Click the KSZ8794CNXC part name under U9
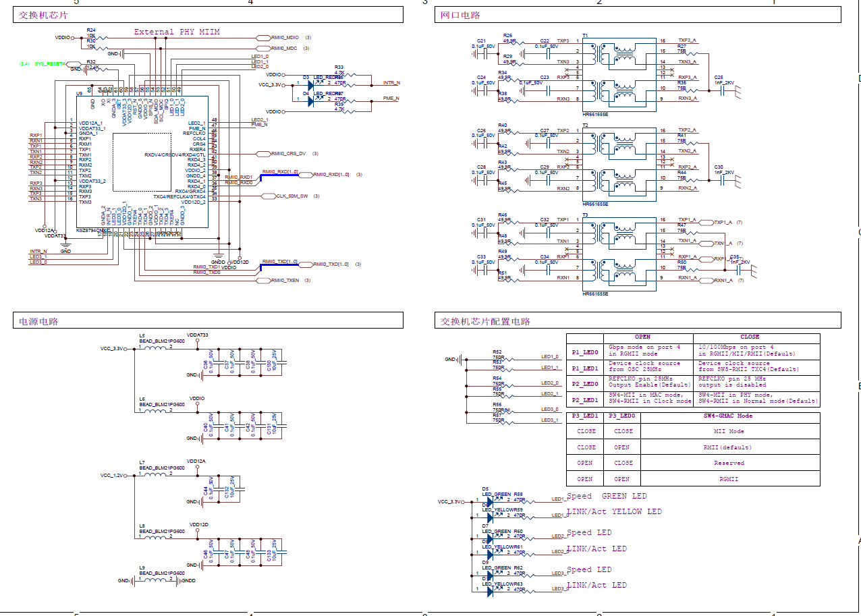 click(93, 230)
